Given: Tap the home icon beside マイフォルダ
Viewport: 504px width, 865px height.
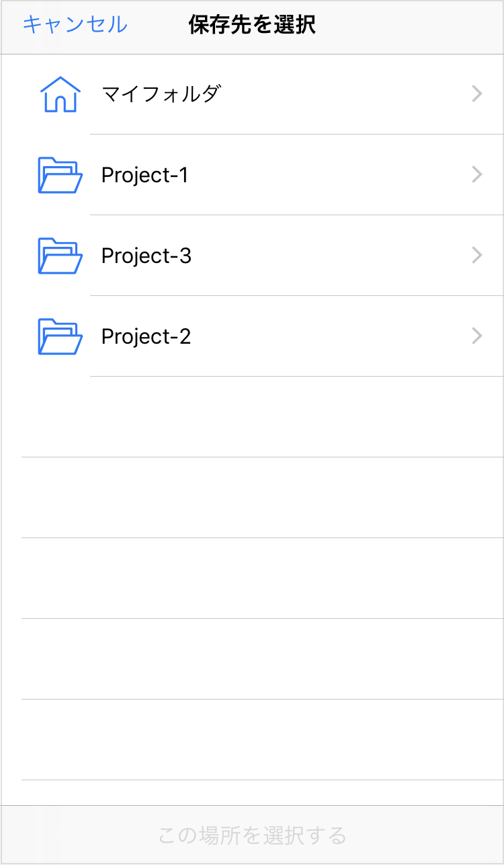Looking at the screenshot, I should 60,94.
